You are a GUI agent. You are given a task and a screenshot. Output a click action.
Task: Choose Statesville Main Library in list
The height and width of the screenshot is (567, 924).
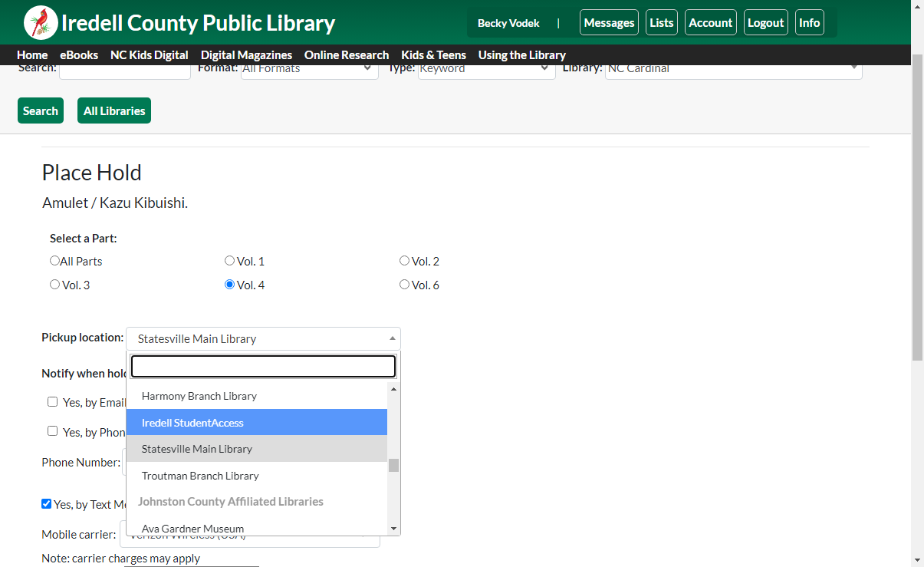(x=257, y=449)
